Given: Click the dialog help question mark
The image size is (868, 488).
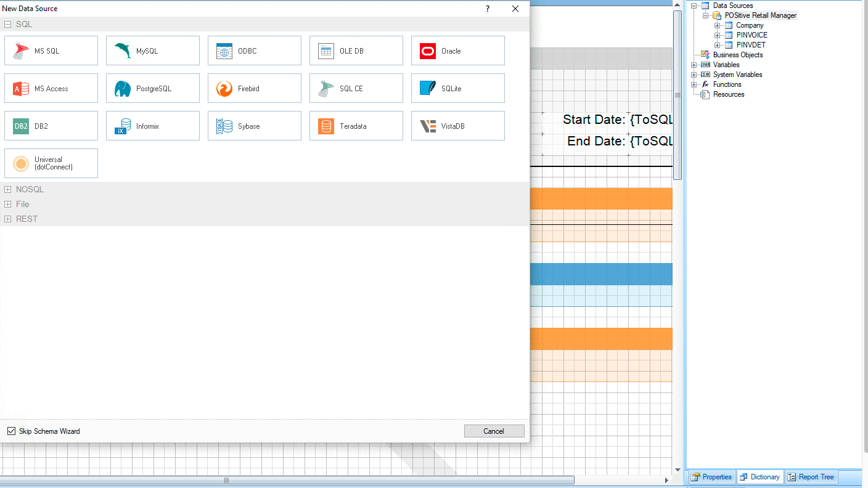Looking at the screenshot, I should click(487, 9).
